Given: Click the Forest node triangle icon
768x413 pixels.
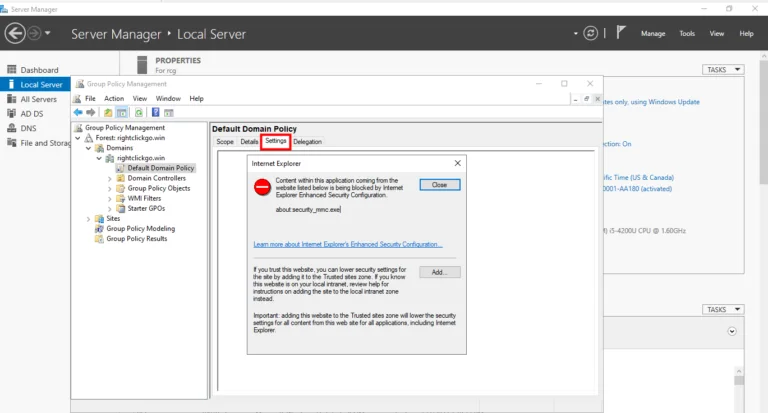Looking at the screenshot, I should (x=89, y=138).
